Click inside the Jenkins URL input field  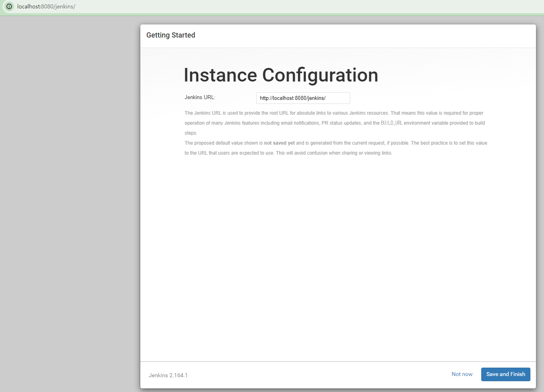(303, 98)
